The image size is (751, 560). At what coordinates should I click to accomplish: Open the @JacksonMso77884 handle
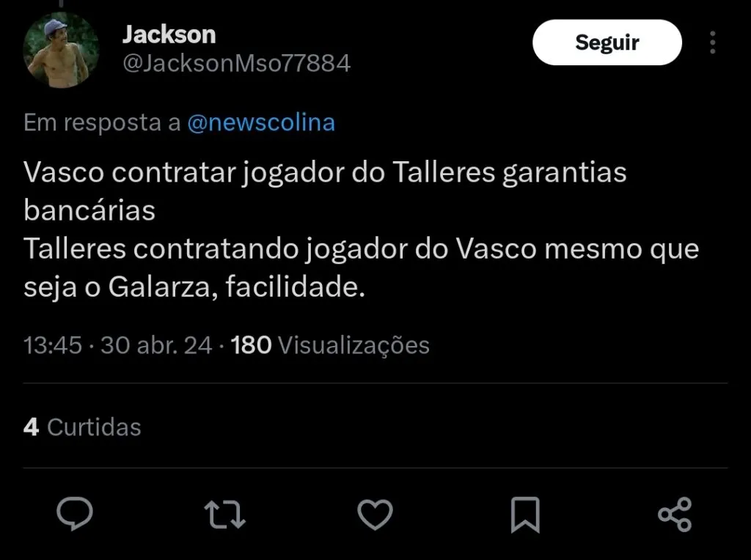tap(237, 63)
